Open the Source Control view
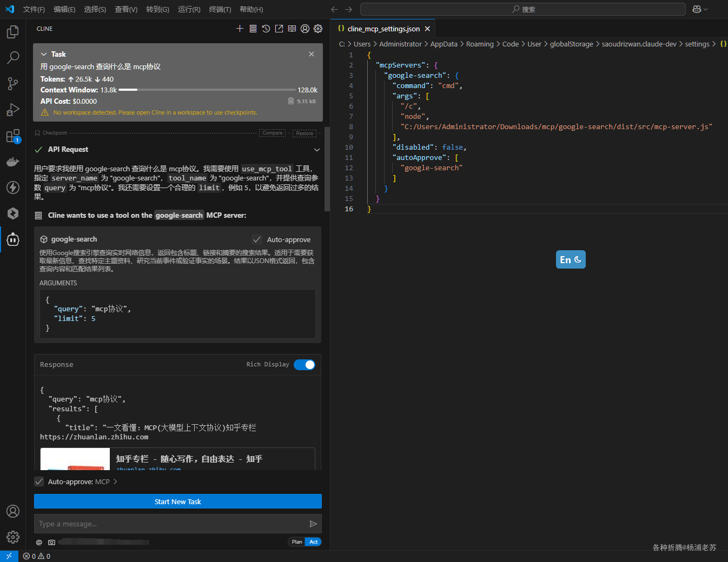This screenshot has width=728, height=562. (12, 84)
